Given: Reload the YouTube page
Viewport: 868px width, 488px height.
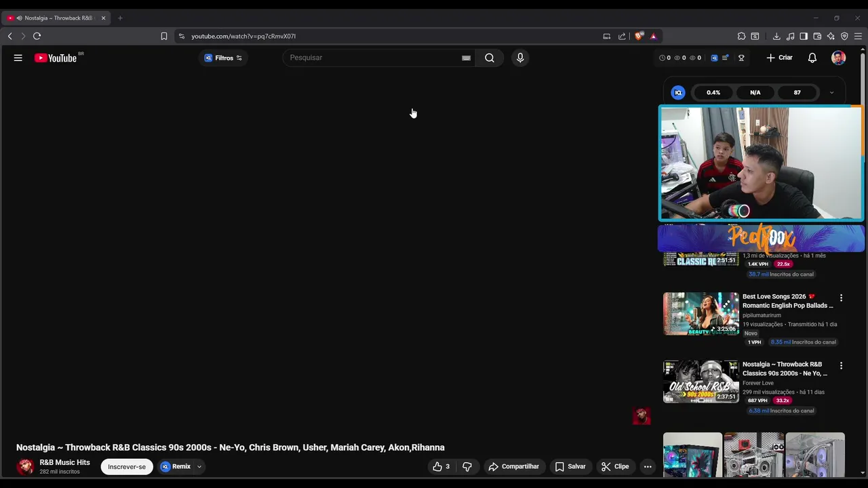Looking at the screenshot, I should coord(37,36).
